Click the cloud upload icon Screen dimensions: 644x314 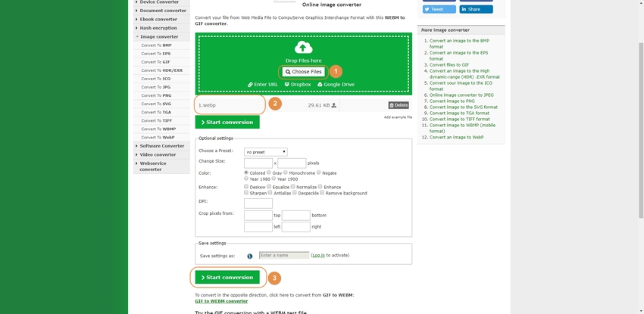(304, 47)
